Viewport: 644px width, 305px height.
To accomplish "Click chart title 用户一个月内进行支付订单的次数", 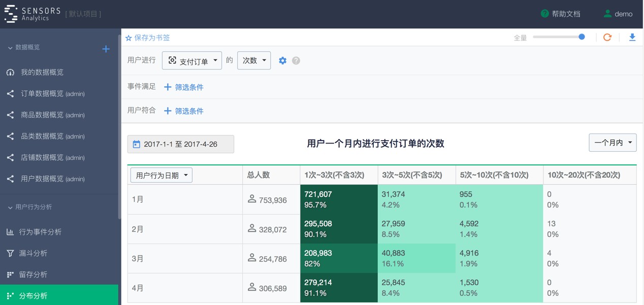I will (x=376, y=144).
